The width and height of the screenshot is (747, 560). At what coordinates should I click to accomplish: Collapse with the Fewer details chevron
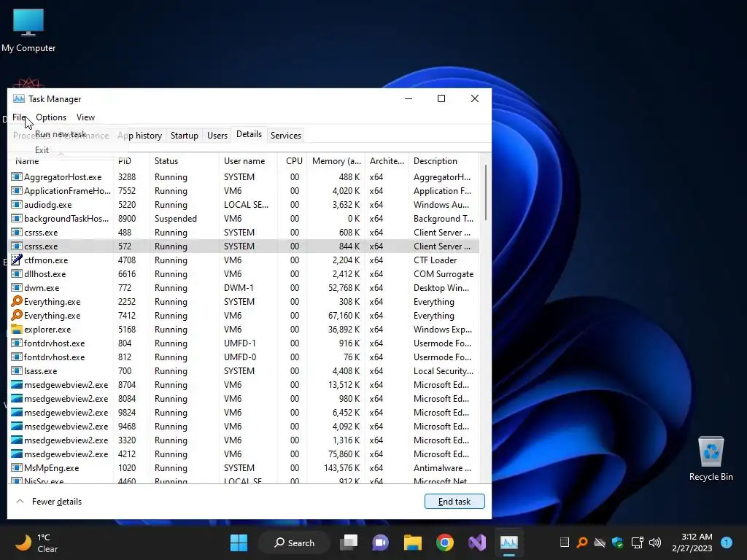coord(20,501)
